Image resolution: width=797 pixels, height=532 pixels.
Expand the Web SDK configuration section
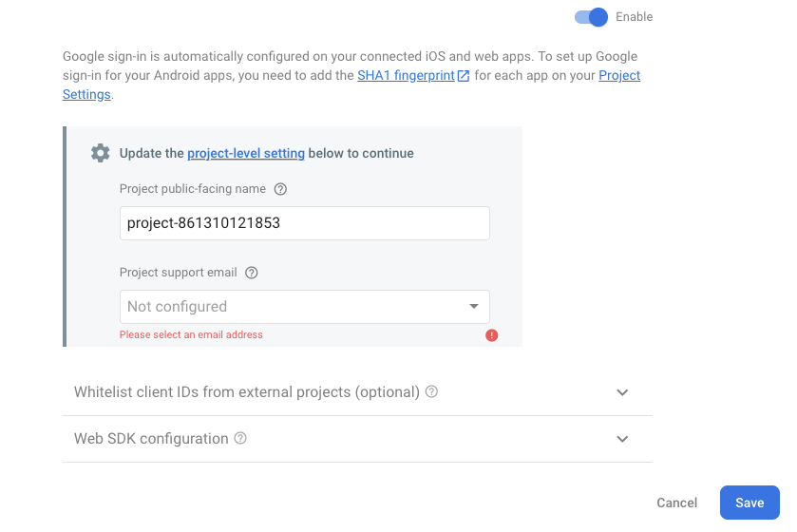click(151, 439)
